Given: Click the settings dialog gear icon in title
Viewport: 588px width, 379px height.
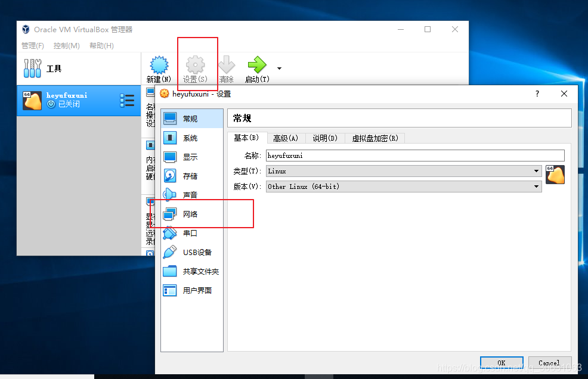Looking at the screenshot, I should click(x=164, y=94).
